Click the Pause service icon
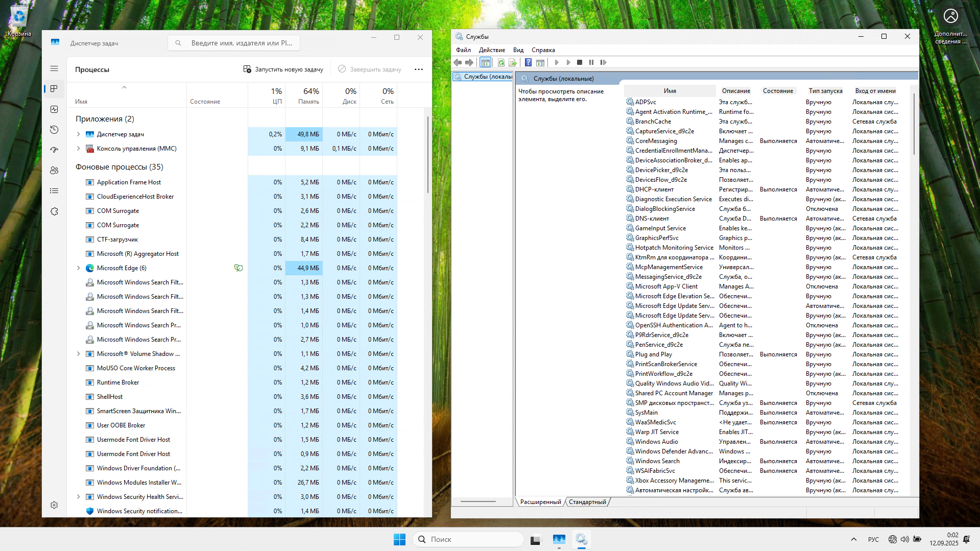 click(591, 62)
